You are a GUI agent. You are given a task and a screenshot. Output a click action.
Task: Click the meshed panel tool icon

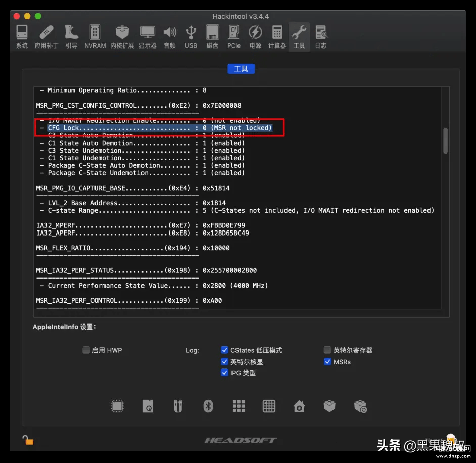[x=269, y=406]
